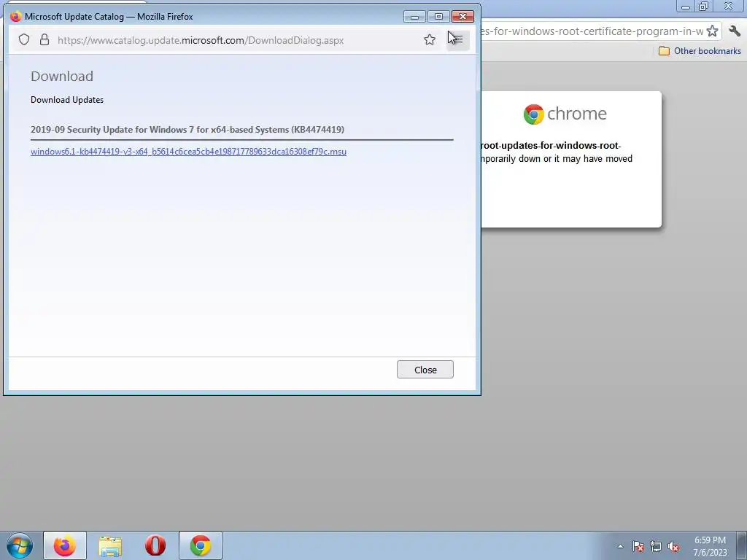Viewport: 747px width, 560px height.
Task: Open the Other bookmarks folder in Chrome
Action: (x=700, y=50)
